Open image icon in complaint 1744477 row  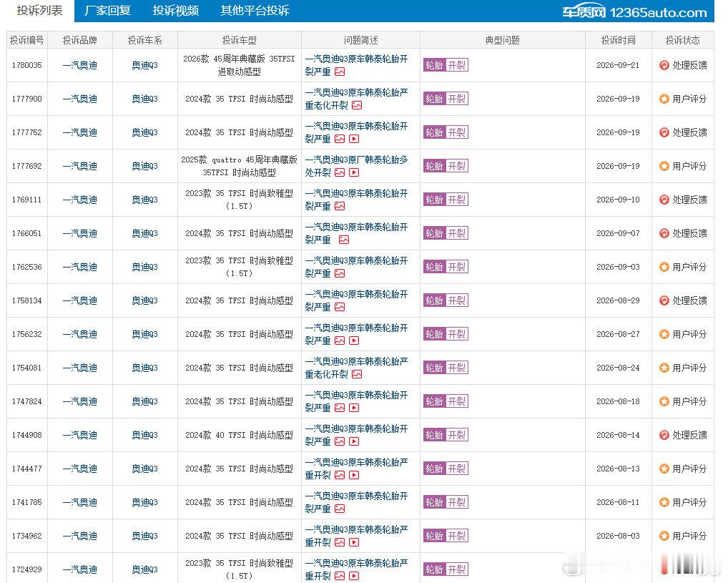[340, 475]
